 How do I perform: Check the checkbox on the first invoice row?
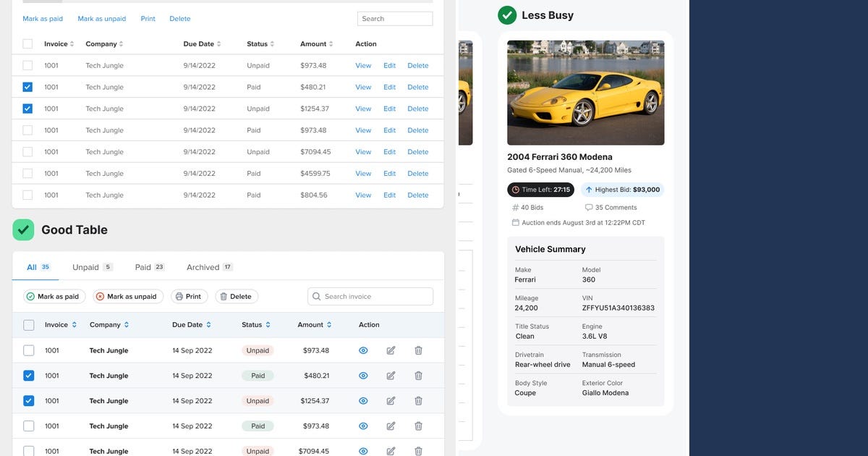tap(29, 350)
